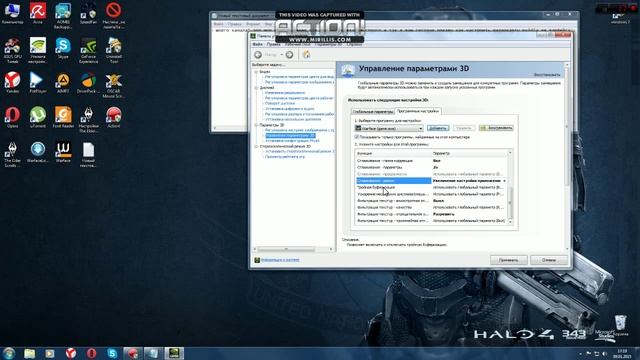The image size is (640, 360).
Task: Select Сглаживание - параметры row
Action: click(431, 167)
